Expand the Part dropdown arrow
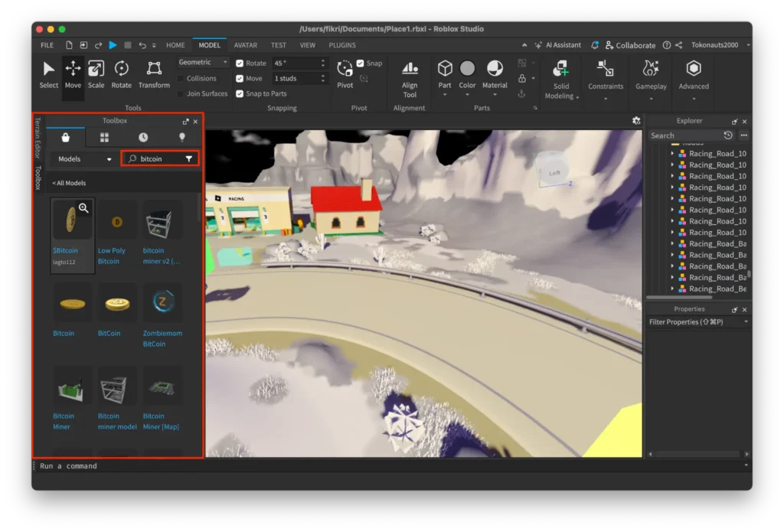The height and width of the screenshot is (532, 784). click(x=445, y=94)
